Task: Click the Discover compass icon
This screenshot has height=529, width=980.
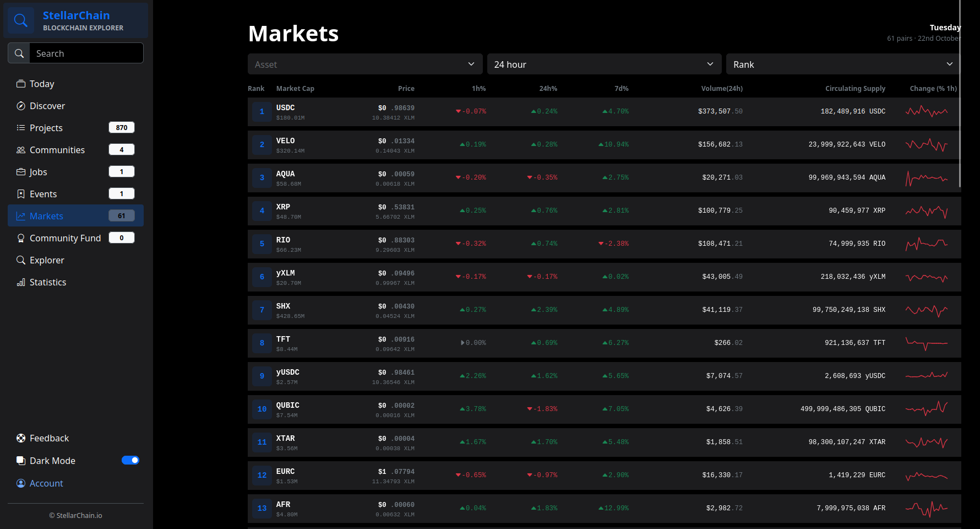Action: pos(21,106)
